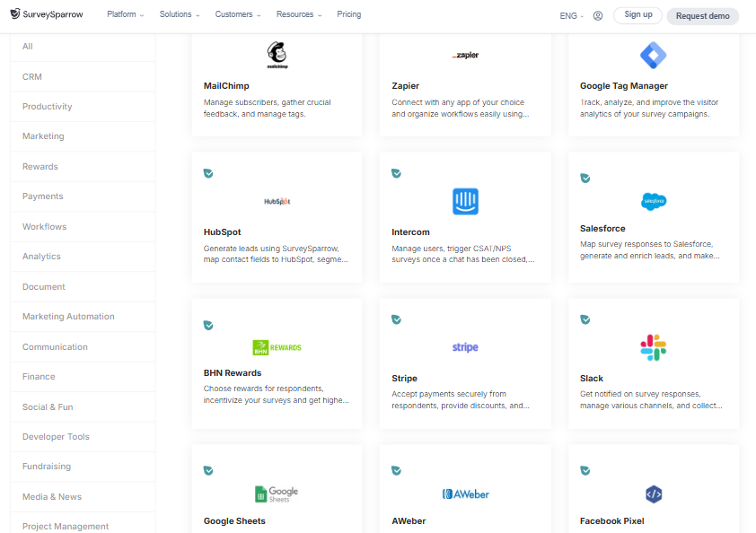Screen dimensions: 756x533
Task: Click the HubSpot logo
Action: tap(277, 201)
